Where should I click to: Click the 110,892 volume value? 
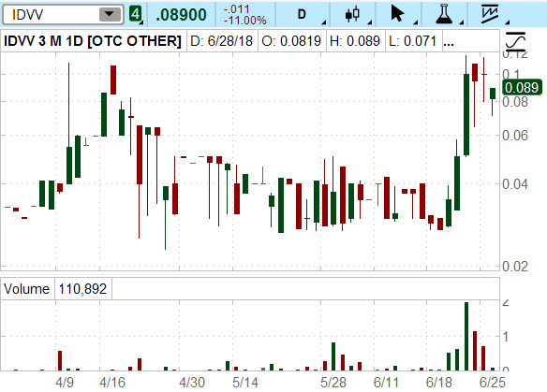(82, 289)
